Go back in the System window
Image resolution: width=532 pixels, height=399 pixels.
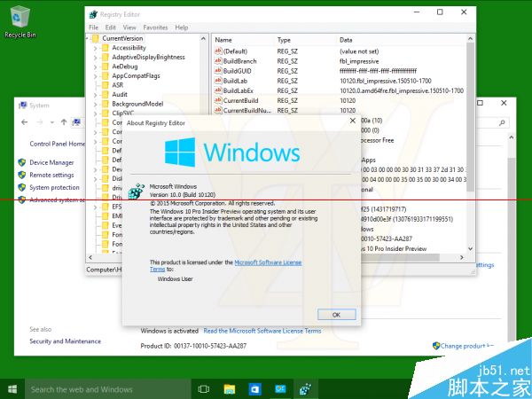click(x=25, y=122)
